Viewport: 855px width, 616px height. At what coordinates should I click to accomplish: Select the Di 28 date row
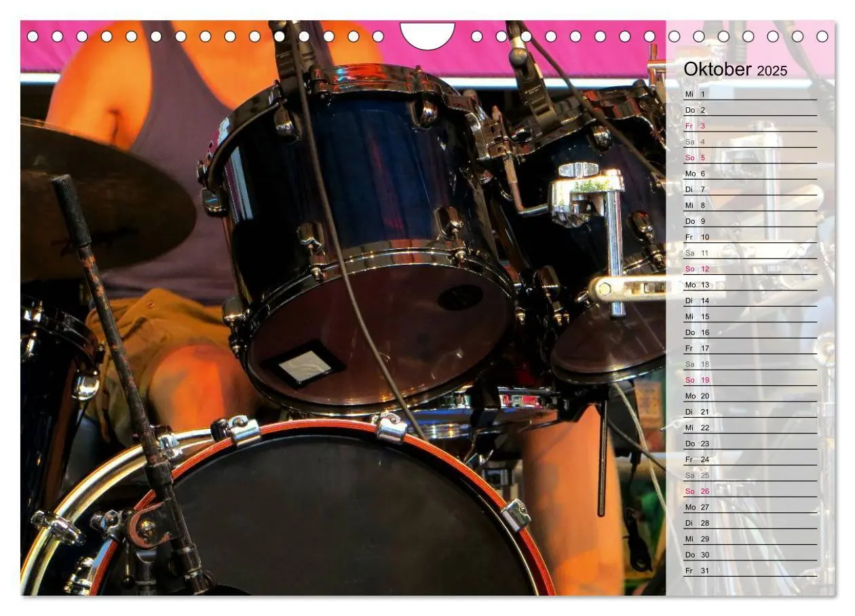[x=750, y=522]
